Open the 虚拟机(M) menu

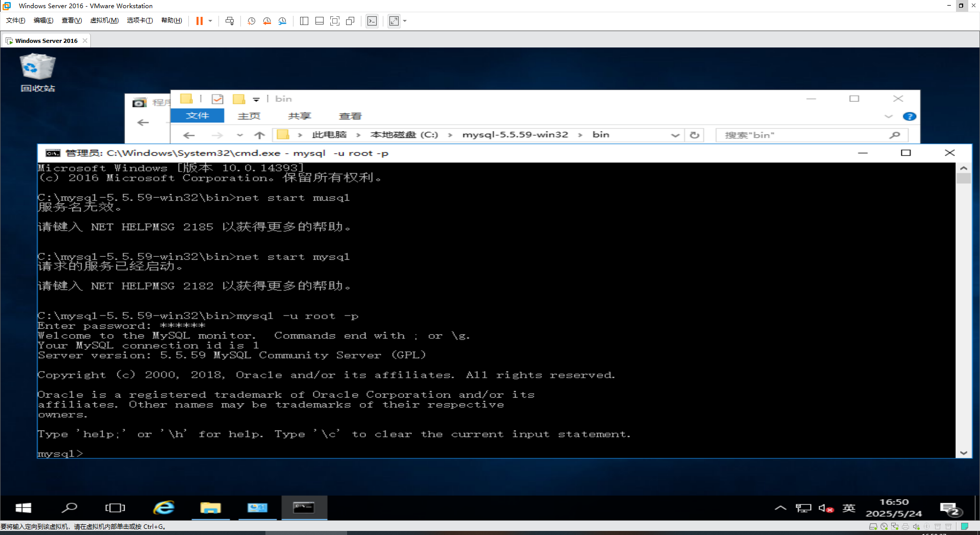tap(104, 20)
